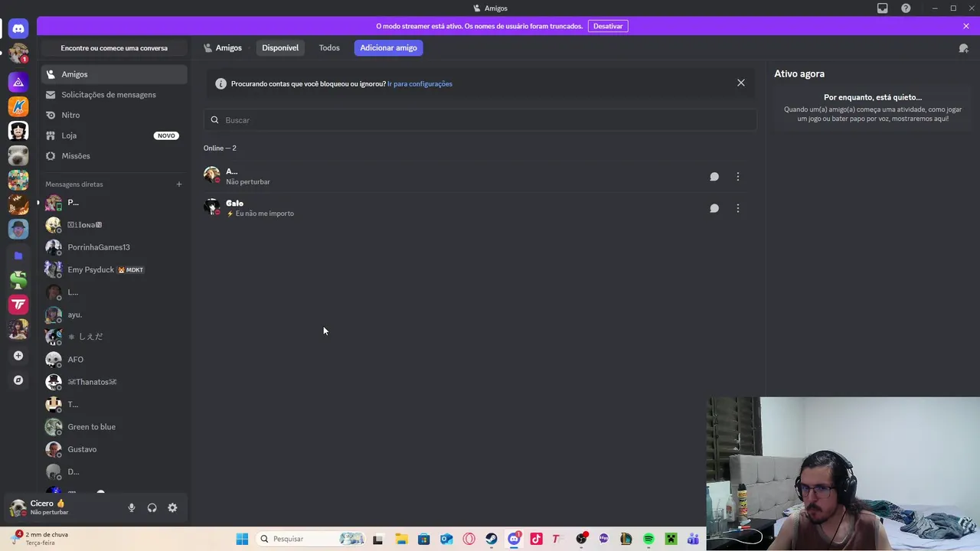Screen dimensions: 980x551
Task: Open the inbox icon in title bar
Action: click(883, 8)
